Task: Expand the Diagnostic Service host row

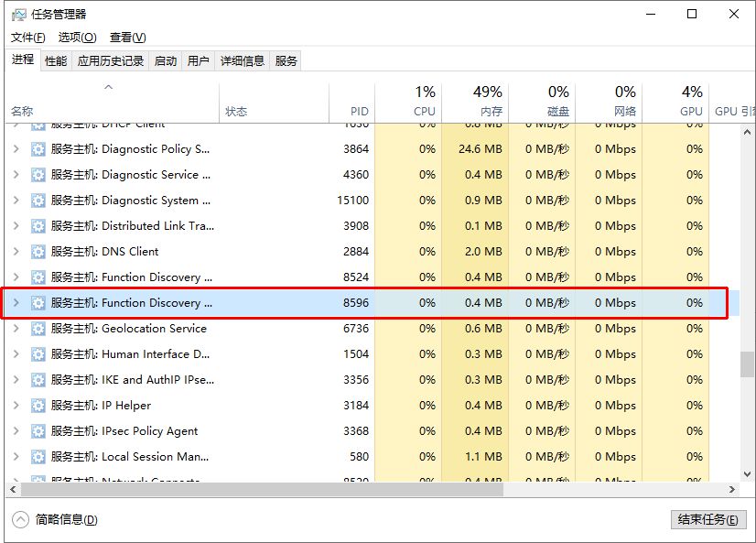Action: 16,175
